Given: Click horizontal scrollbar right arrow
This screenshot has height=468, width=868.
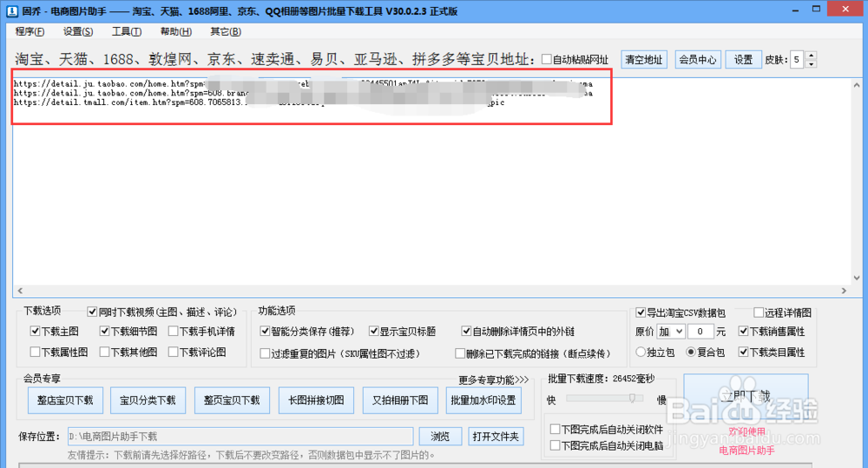Looking at the screenshot, I should click(x=845, y=291).
